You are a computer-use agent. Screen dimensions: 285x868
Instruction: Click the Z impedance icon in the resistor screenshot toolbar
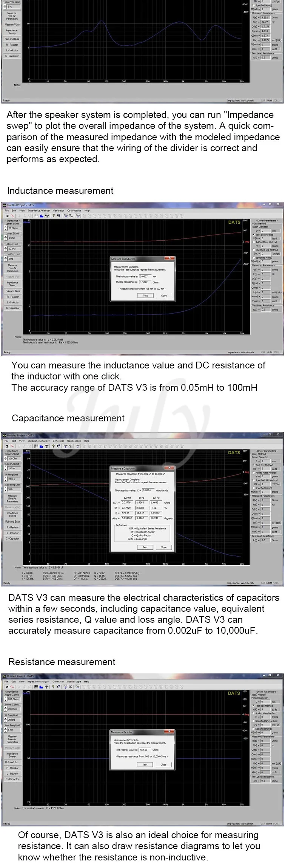7,687
